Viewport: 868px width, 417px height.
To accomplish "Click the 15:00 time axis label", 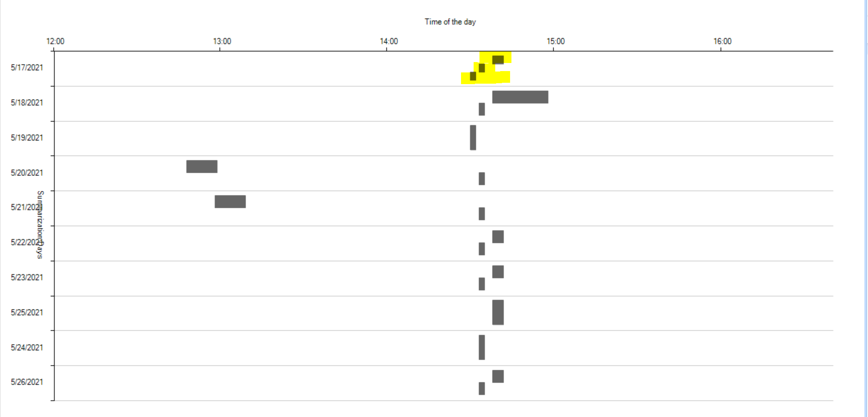I will click(x=556, y=41).
